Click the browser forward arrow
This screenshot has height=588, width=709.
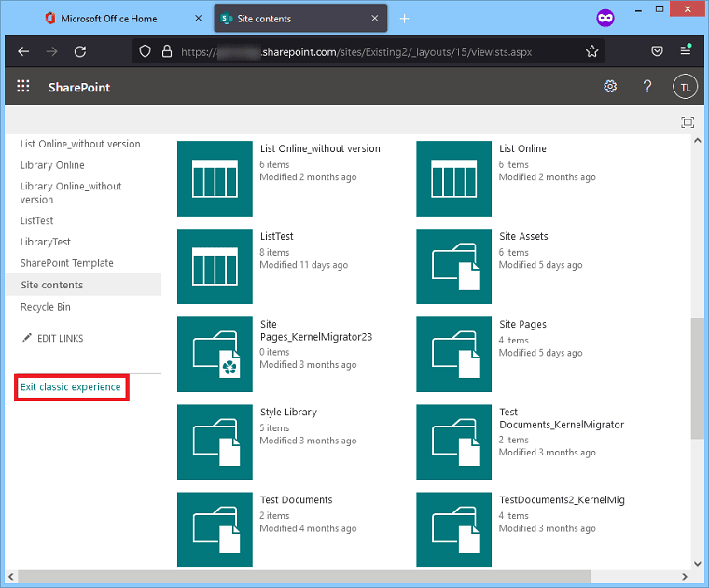[x=51, y=51]
